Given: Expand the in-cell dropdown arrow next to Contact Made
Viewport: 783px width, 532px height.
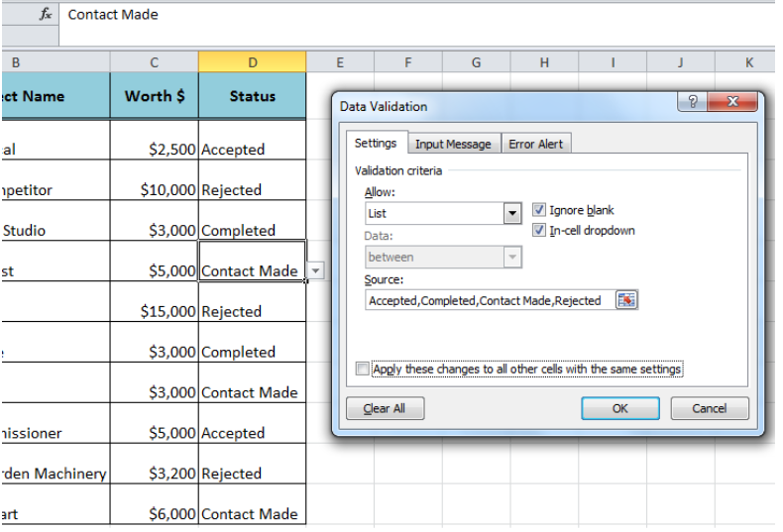Looking at the screenshot, I should [x=315, y=270].
